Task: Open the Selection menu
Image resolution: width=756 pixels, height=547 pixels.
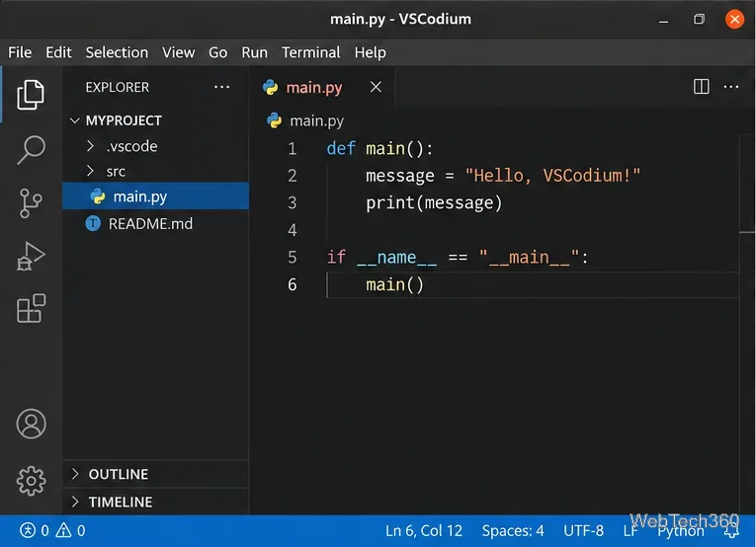Action: pyautogui.click(x=117, y=52)
